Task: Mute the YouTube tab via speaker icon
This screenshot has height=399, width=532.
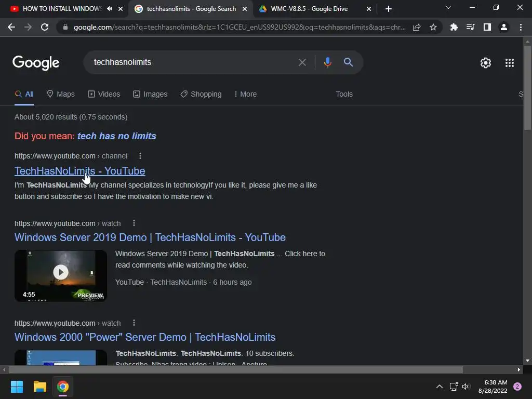Action: [109, 9]
